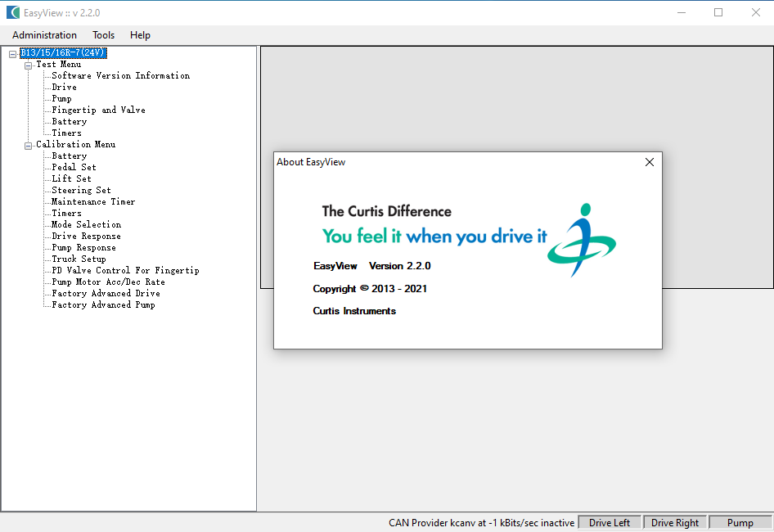Viewport: 774px width, 532px height.
Task: Select the Calibration Menu node
Action: point(75,144)
